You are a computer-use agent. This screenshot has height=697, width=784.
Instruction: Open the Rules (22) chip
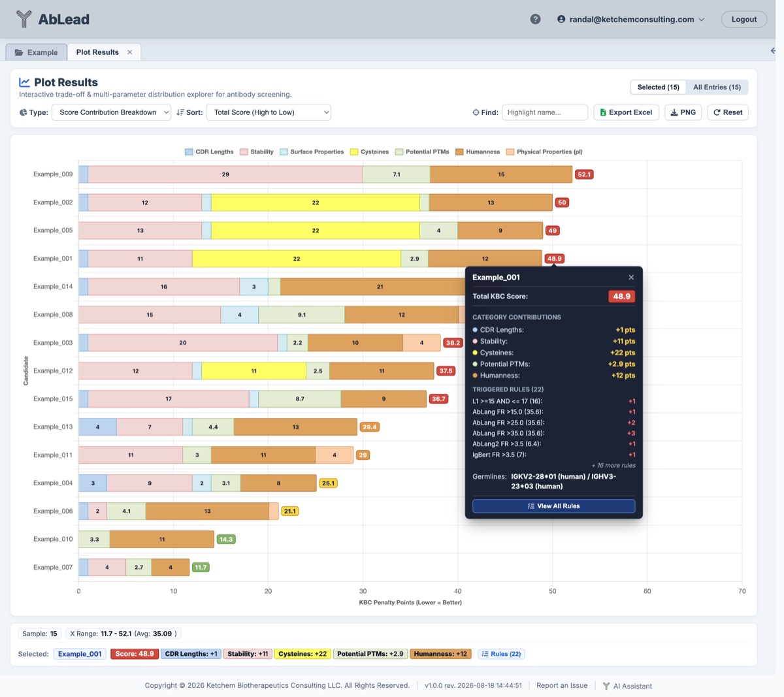click(x=501, y=654)
